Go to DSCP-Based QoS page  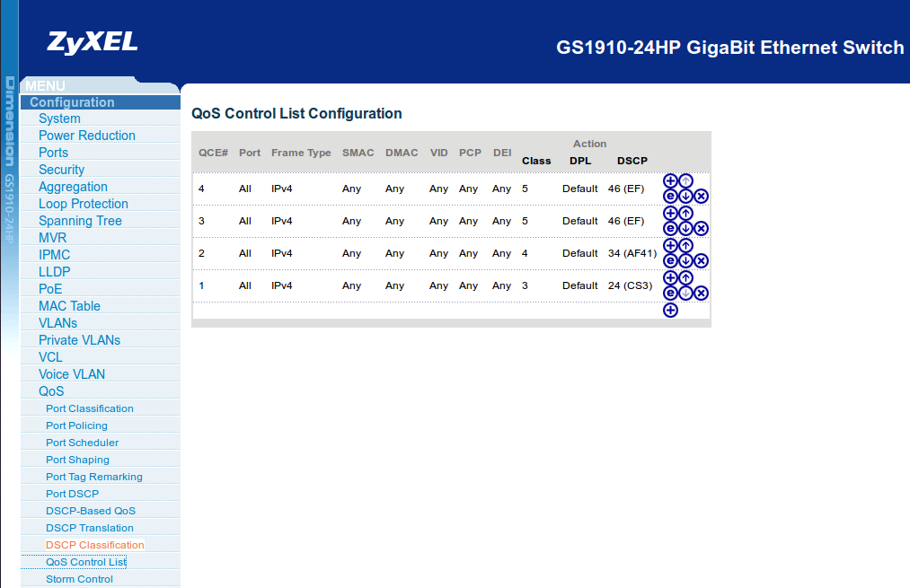coord(91,511)
